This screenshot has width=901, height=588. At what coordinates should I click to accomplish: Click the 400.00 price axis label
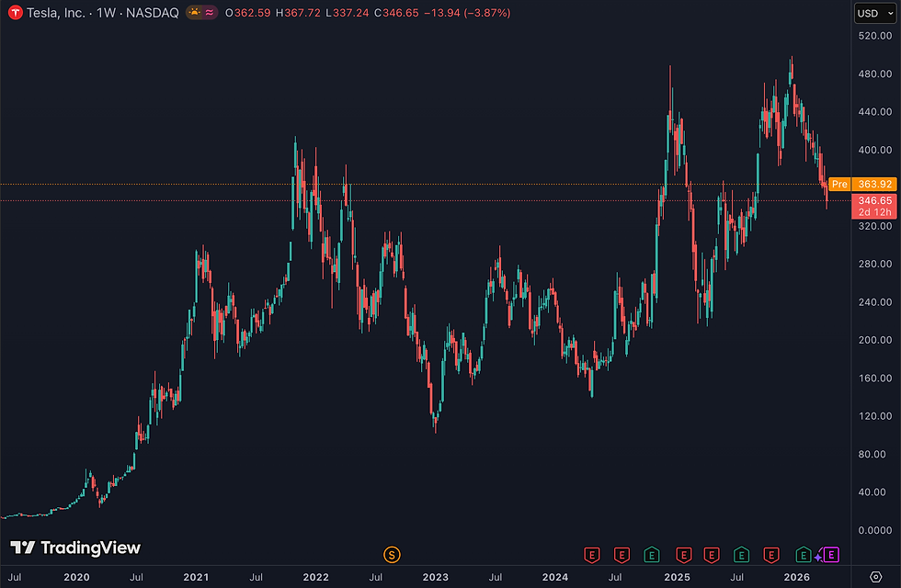click(x=874, y=150)
